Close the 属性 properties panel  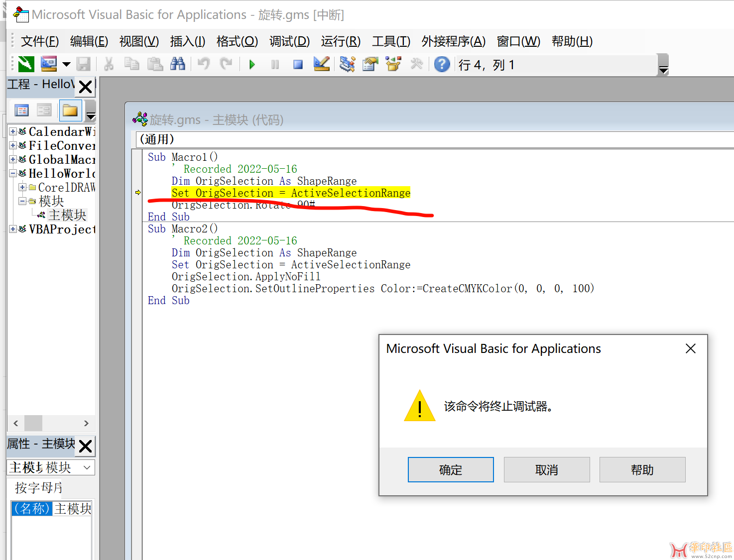[86, 446]
